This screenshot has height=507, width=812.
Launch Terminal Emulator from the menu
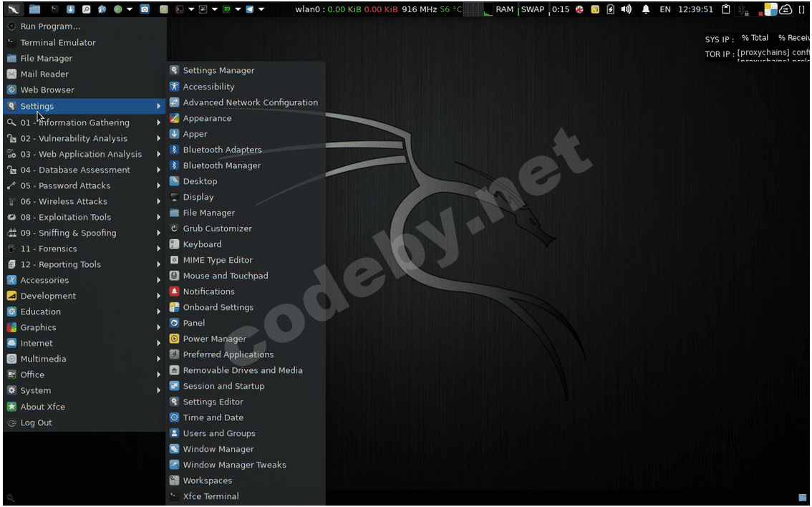tap(84, 42)
